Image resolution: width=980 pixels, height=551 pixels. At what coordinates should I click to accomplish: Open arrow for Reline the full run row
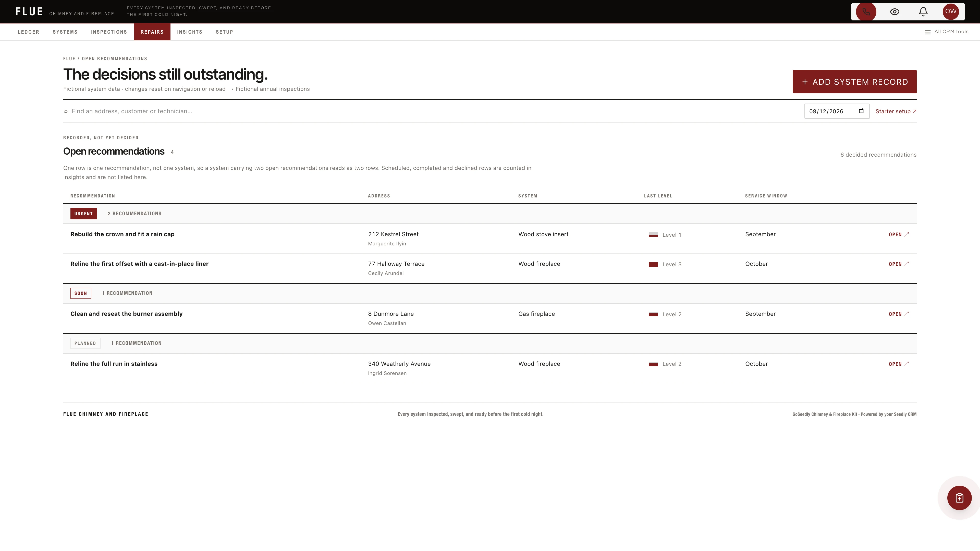point(899,364)
